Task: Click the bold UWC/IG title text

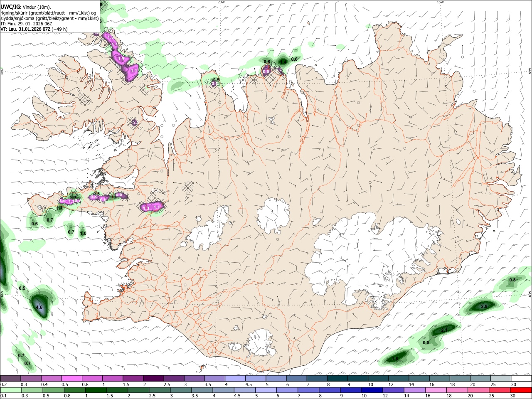Action: (10, 7)
